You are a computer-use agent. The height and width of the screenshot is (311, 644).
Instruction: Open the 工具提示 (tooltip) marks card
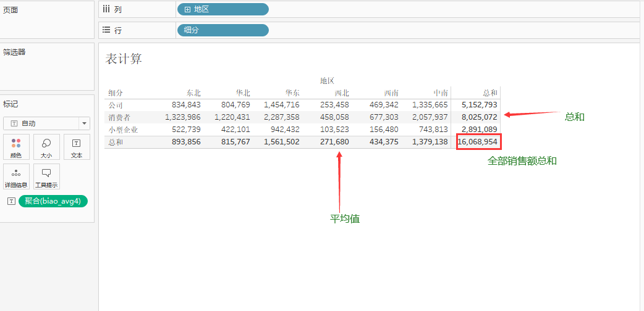[x=46, y=176]
